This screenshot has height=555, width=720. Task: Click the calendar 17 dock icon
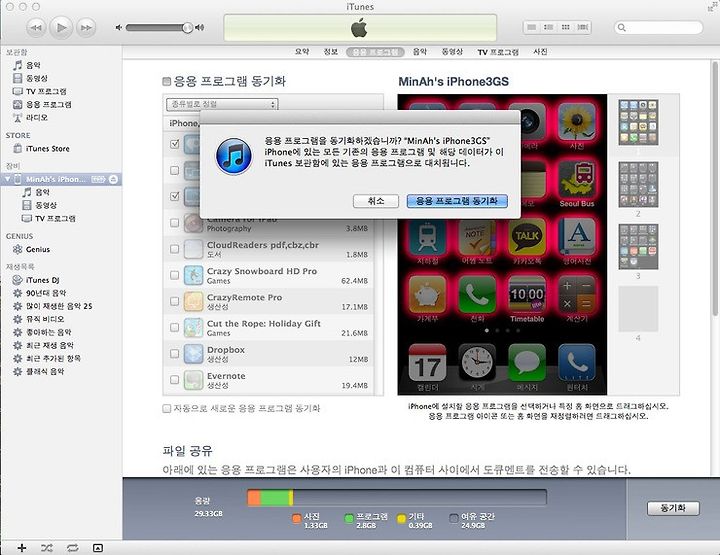point(428,363)
